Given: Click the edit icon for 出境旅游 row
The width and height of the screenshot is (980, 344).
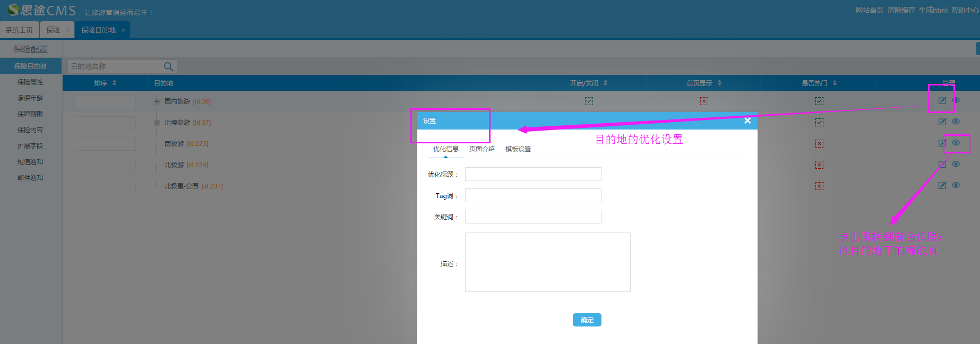Looking at the screenshot, I should (942, 122).
